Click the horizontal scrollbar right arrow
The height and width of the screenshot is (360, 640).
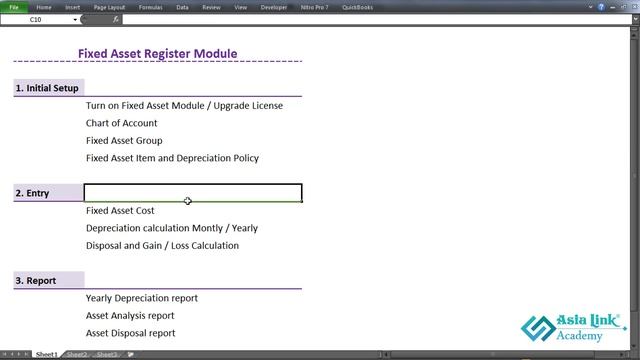pyautogui.click(x=622, y=354)
